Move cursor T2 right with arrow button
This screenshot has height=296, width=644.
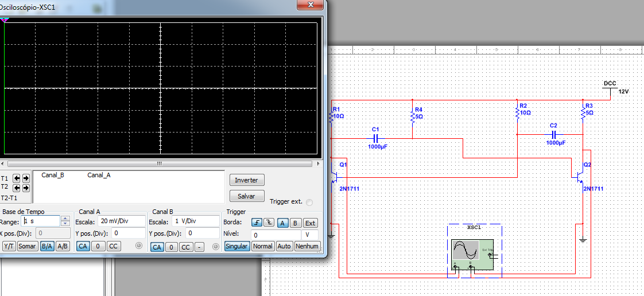[x=26, y=188]
